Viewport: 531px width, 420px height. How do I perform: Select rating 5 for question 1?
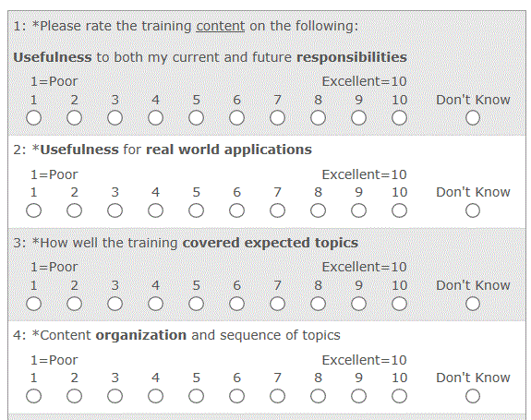(196, 118)
